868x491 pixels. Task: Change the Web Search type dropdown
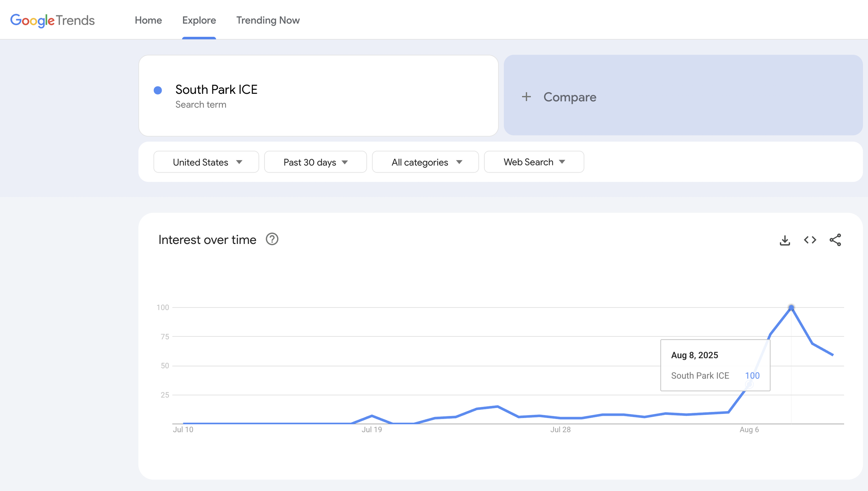click(534, 162)
